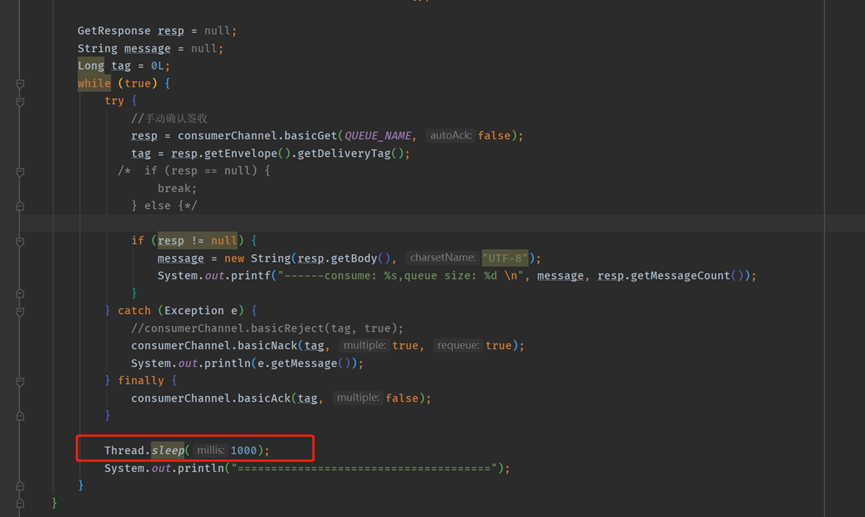Click the multiple hint in basicAck call
This screenshot has width=865, height=517.
[357, 398]
